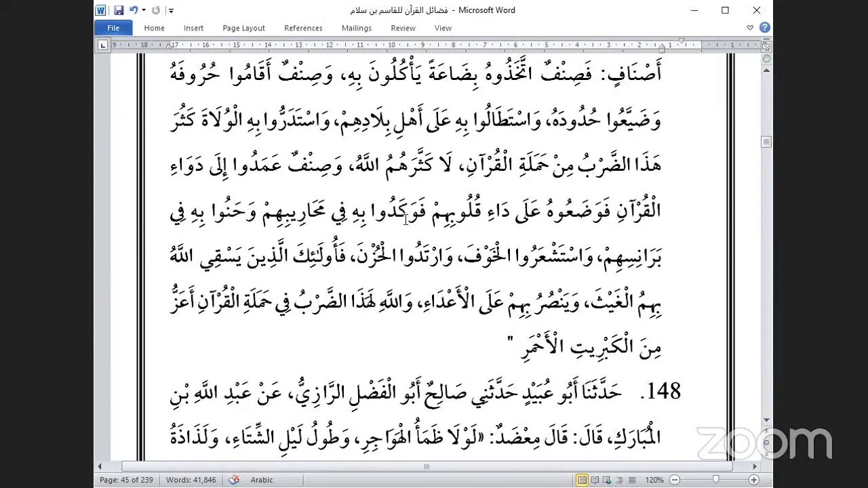Click on hadith number 148 in document
Image resolution: width=868 pixels, height=488 pixels.
(664, 391)
